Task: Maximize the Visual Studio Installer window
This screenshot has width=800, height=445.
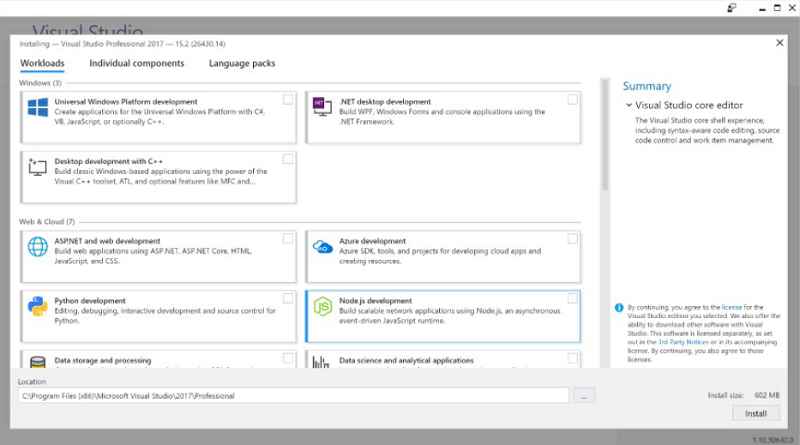Action: [x=777, y=8]
